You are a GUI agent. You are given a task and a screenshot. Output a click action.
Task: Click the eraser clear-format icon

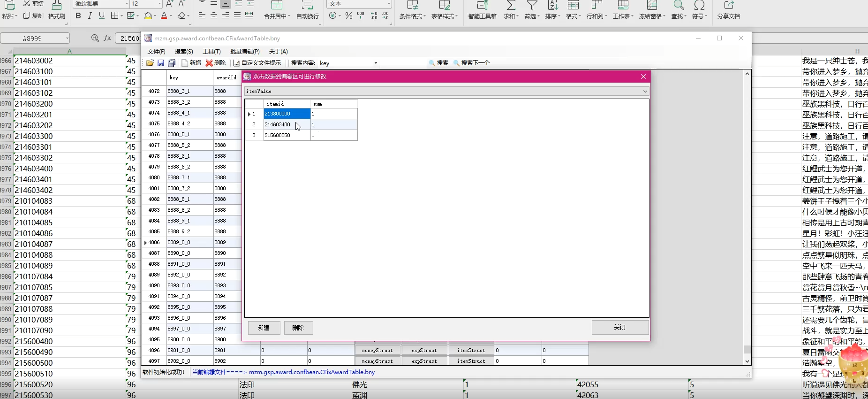(181, 16)
